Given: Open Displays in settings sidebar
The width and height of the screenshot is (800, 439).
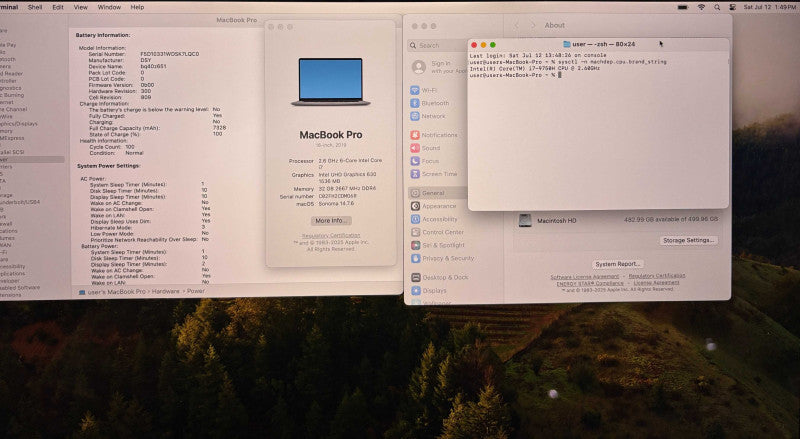Looking at the screenshot, I should 429,290.
